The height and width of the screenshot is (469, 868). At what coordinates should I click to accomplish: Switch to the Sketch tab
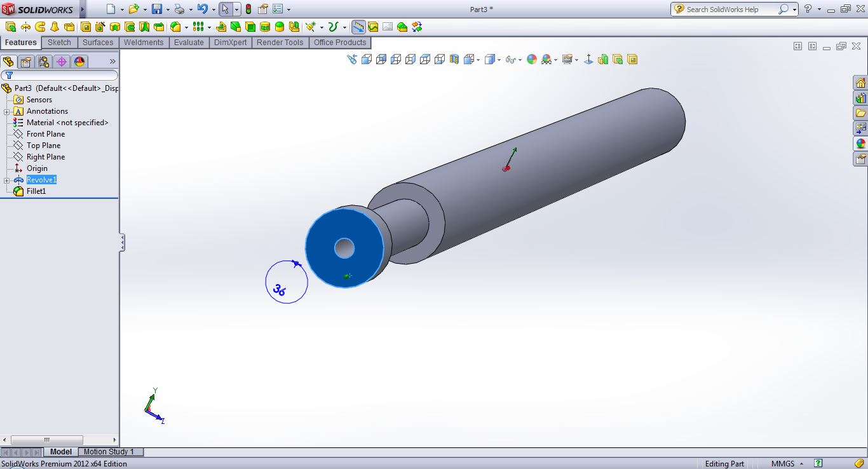[60, 43]
